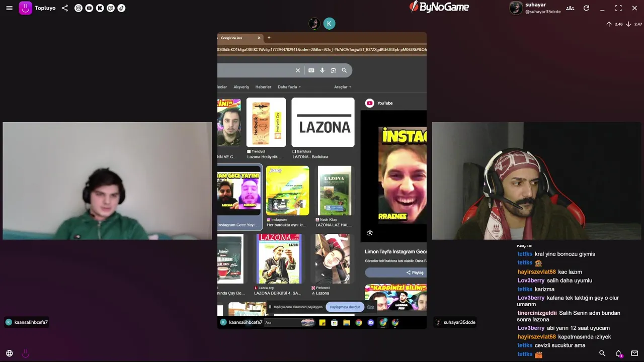644x362 pixels.
Task: Open the notifications bell icon
Action: (x=619, y=353)
